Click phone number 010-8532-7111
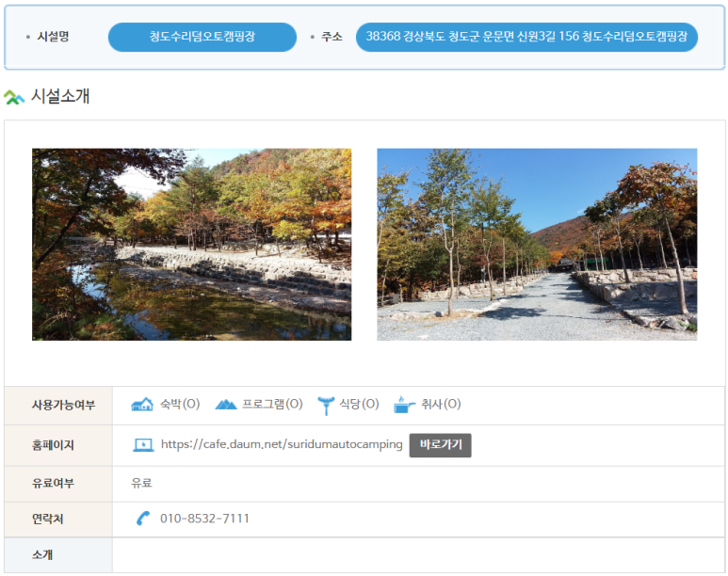This screenshot has width=728, height=576. (x=204, y=519)
